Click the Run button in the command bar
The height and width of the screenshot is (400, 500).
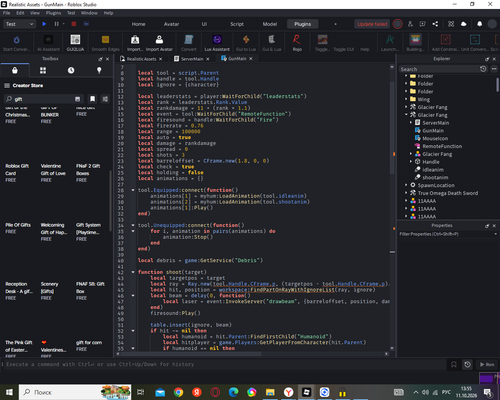point(487,364)
